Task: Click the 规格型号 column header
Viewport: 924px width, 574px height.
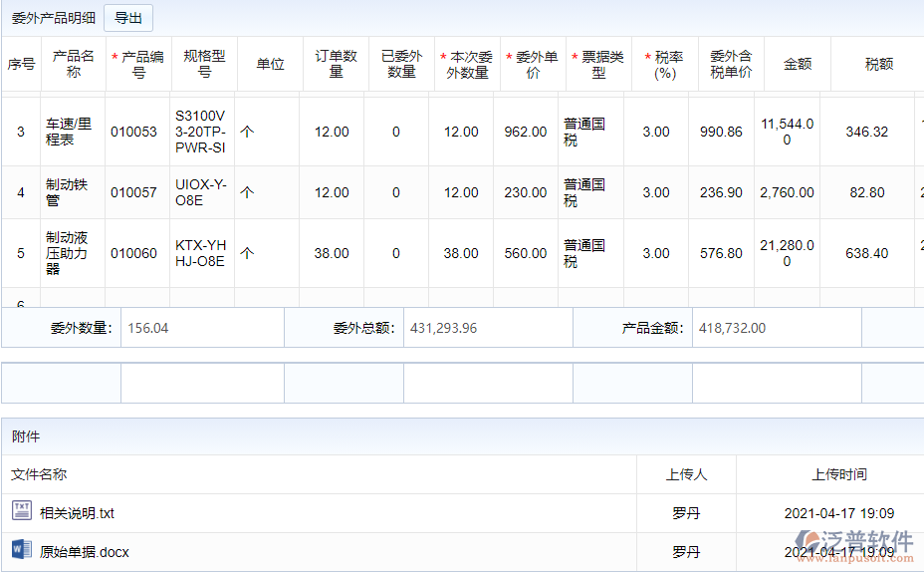Action: pyautogui.click(x=204, y=64)
